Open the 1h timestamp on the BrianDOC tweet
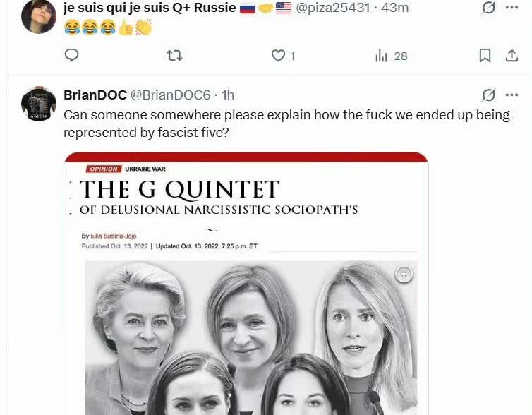 [228, 95]
